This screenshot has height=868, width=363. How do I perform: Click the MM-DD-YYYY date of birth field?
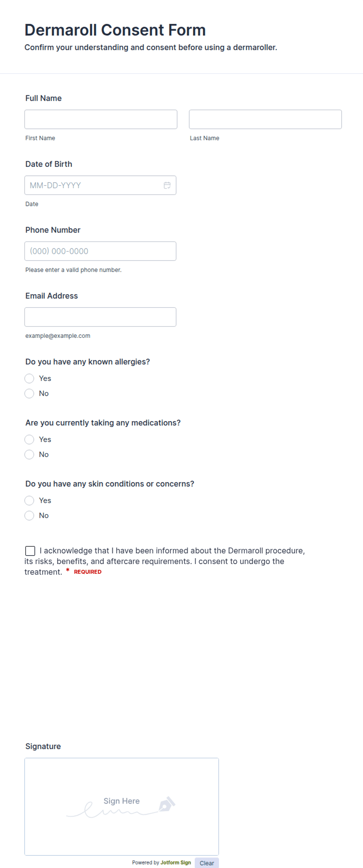coord(100,185)
